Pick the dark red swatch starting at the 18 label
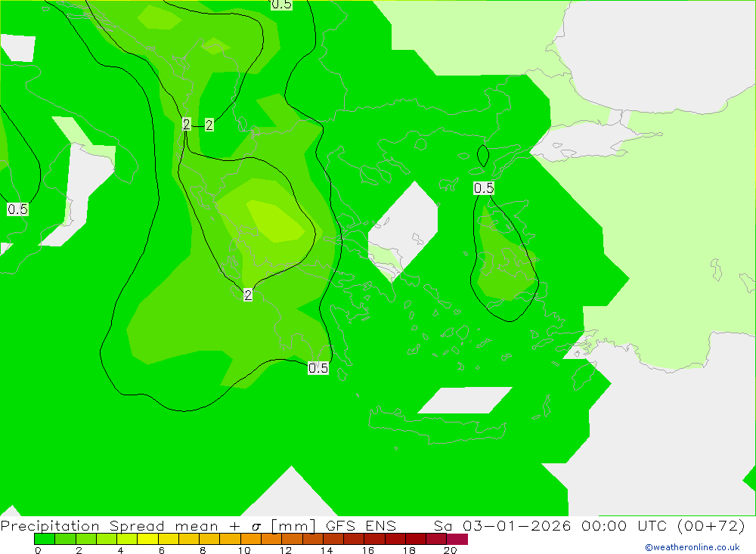756x554 pixels. pos(416,539)
